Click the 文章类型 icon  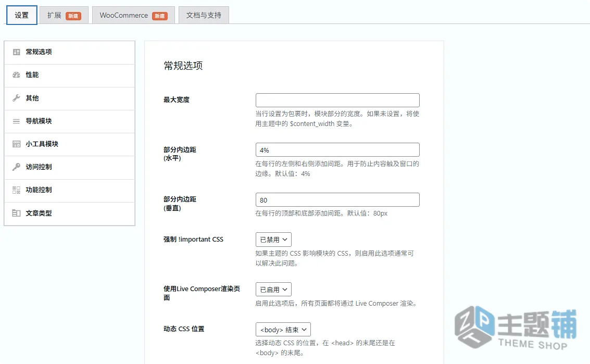16,213
